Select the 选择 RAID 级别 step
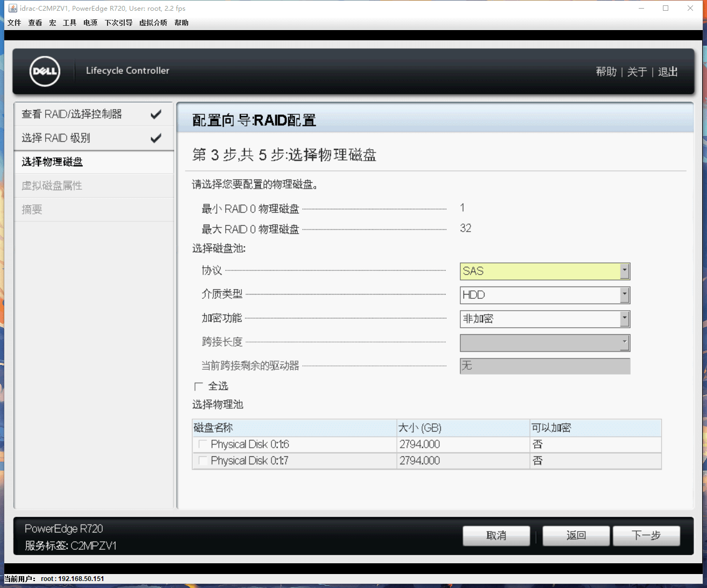The image size is (707, 588). 56,138
